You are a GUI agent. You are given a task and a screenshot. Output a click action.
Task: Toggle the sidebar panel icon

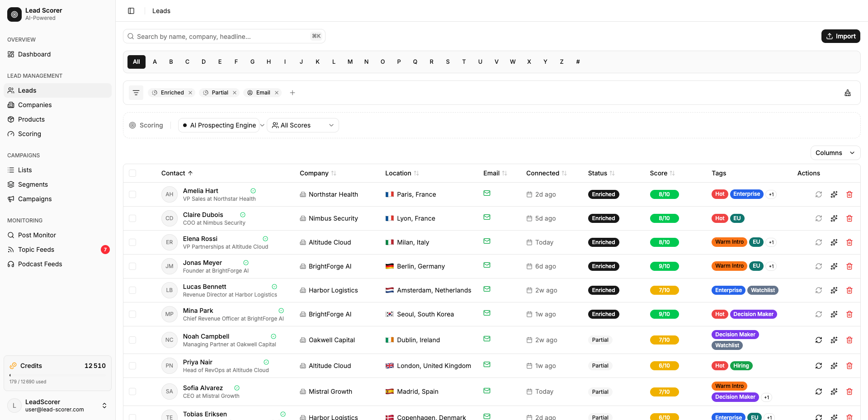pyautogui.click(x=131, y=11)
